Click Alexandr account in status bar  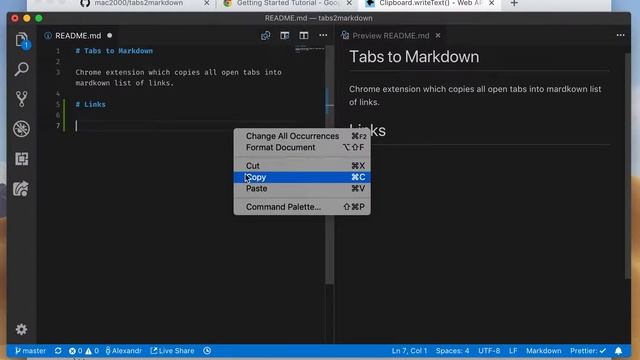pyautogui.click(x=124, y=351)
